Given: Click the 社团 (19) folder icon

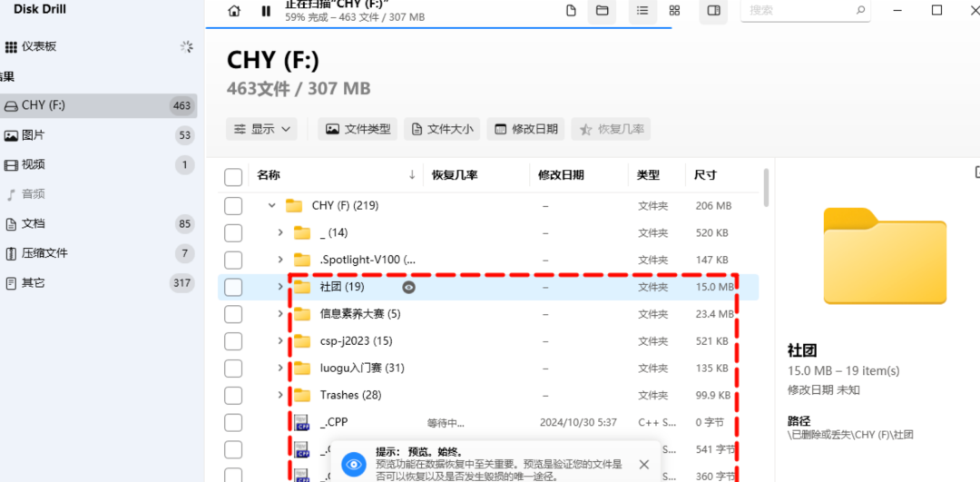Looking at the screenshot, I should (302, 287).
